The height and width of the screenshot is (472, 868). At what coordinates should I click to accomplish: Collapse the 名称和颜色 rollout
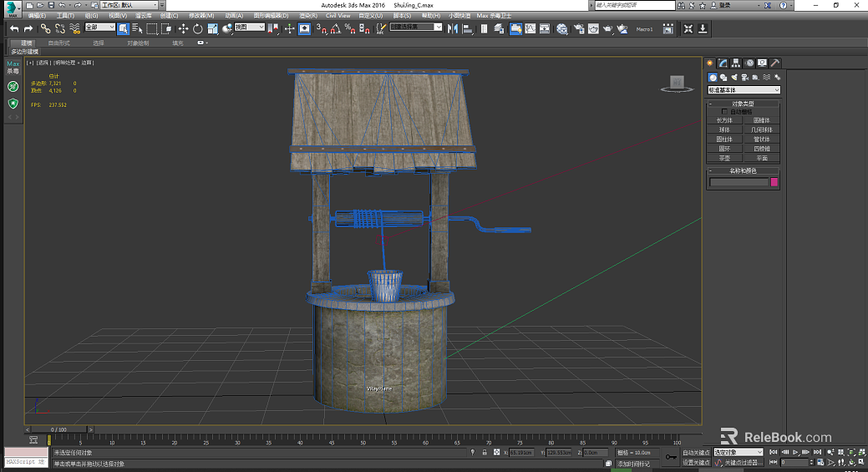(x=744, y=171)
